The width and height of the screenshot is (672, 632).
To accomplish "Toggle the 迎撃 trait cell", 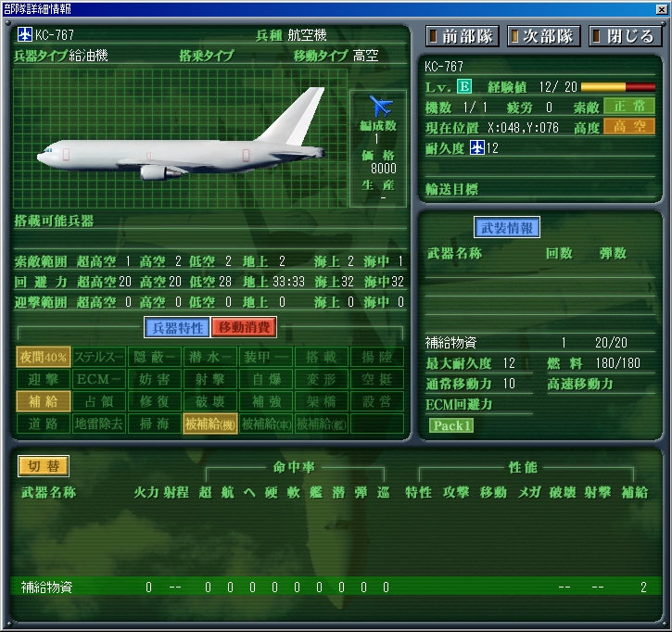I will coord(44,379).
